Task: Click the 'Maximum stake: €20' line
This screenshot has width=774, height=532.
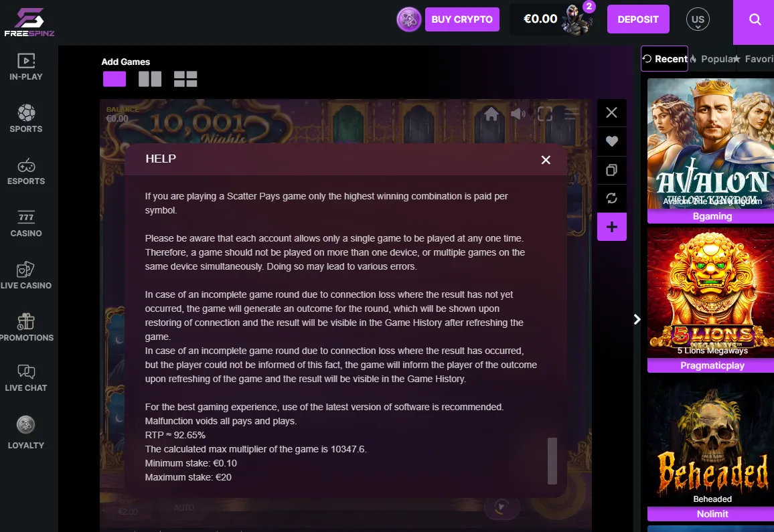Action: [188, 477]
